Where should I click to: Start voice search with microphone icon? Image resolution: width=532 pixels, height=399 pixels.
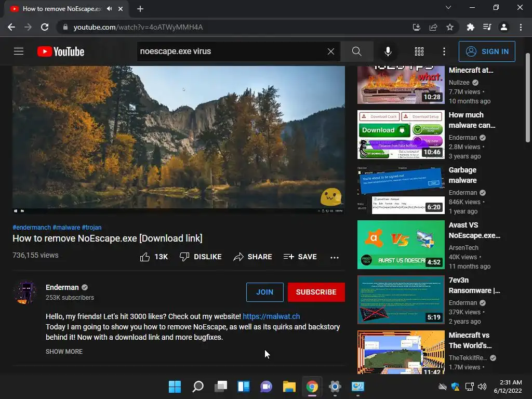pos(388,51)
